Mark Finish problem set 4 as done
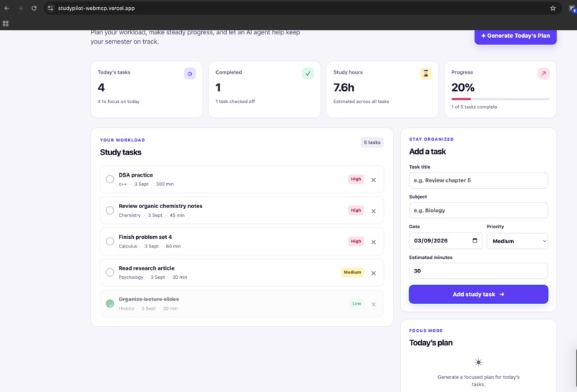Image resolution: width=577 pixels, height=392 pixels. click(110, 241)
